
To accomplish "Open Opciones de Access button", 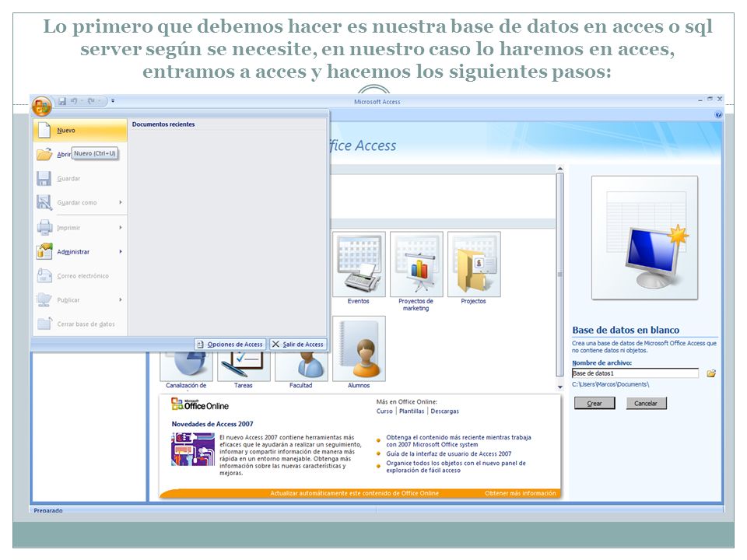I will pos(230,345).
